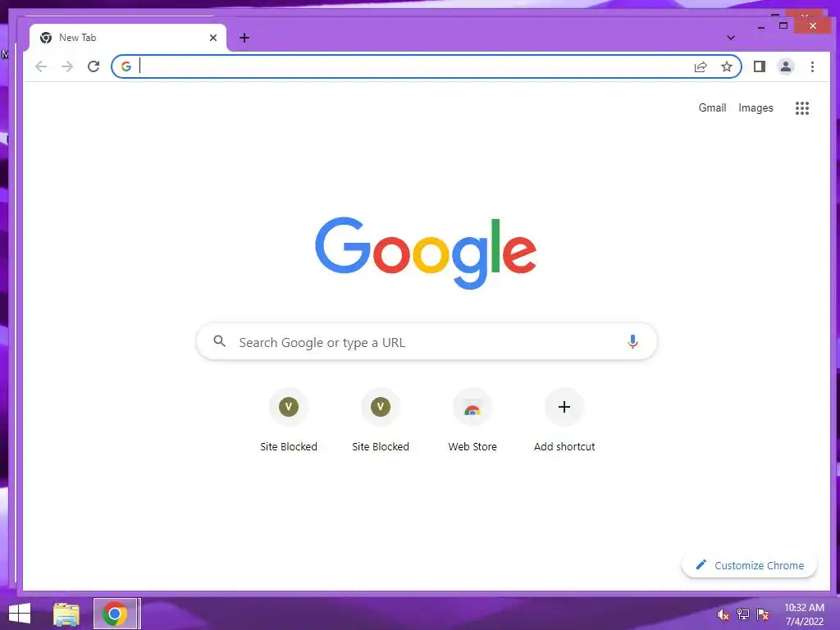Screen dimensions: 840x630
Task: Open a new tab with plus button
Action: [244, 38]
